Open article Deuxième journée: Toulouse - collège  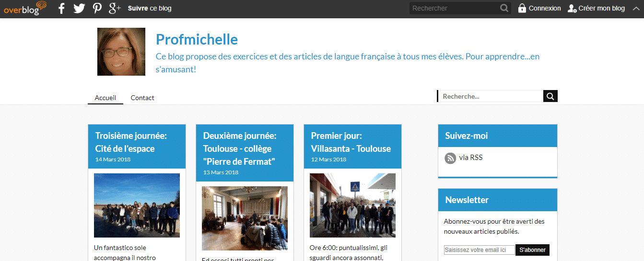pos(240,148)
